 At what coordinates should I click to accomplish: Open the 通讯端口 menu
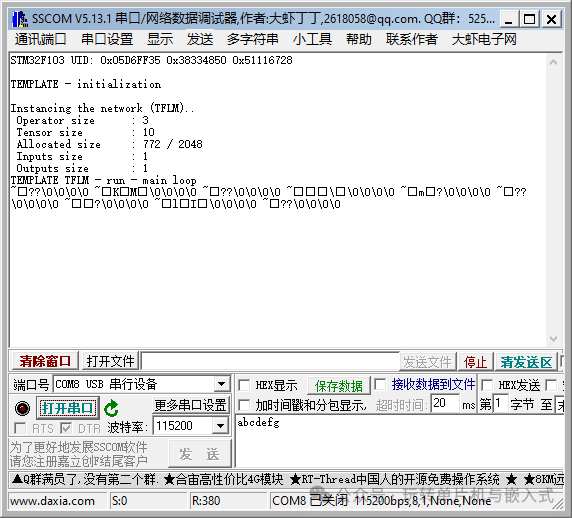tap(40, 39)
